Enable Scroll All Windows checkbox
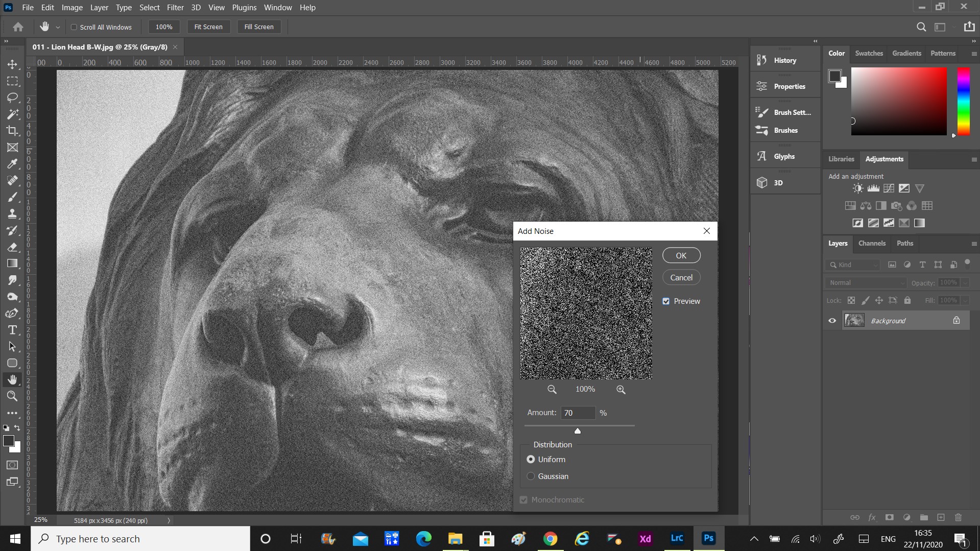 [74, 27]
